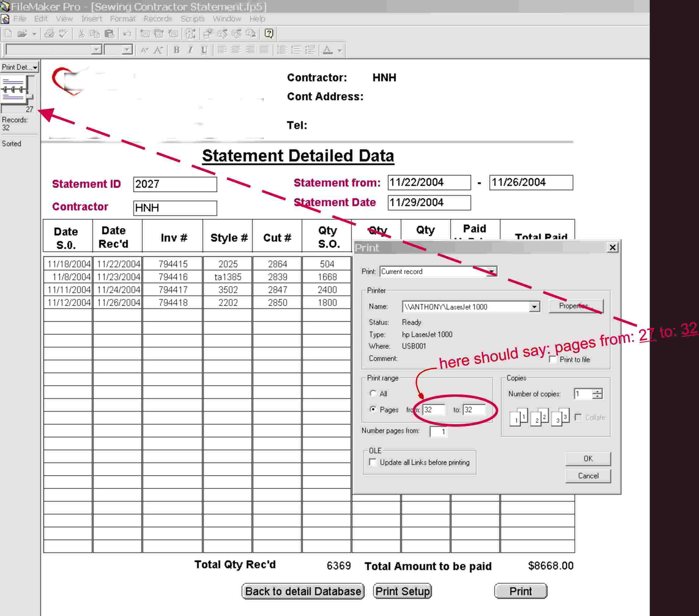Check Update all Links before printing

pyautogui.click(x=373, y=462)
